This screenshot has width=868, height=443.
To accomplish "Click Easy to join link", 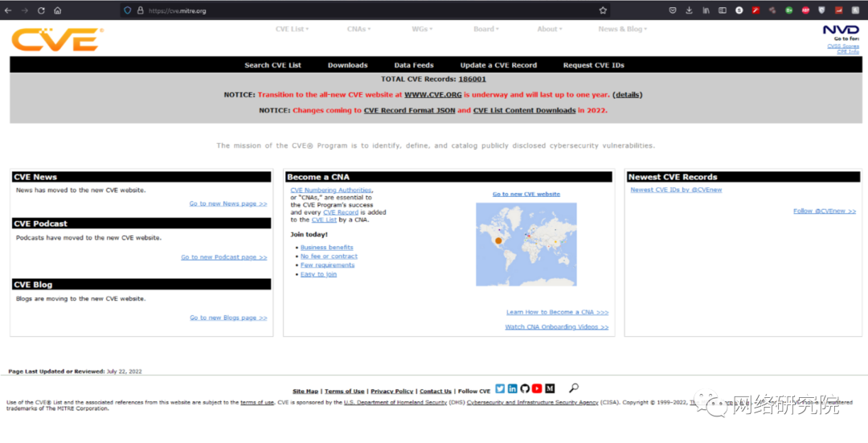I will click(318, 274).
